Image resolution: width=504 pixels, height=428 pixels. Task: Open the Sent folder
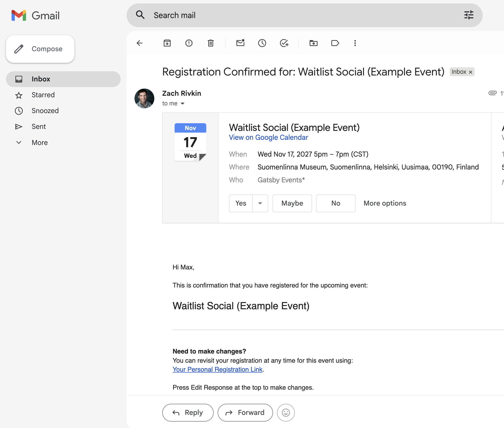point(39,126)
